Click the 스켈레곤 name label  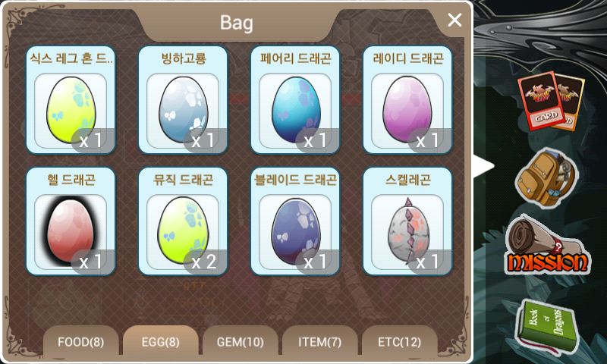(x=407, y=180)
